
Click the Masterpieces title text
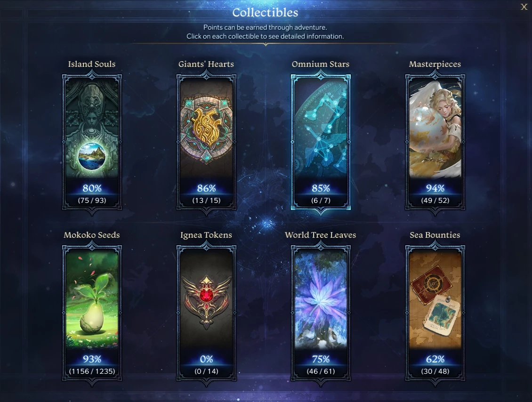coord(435,64)
